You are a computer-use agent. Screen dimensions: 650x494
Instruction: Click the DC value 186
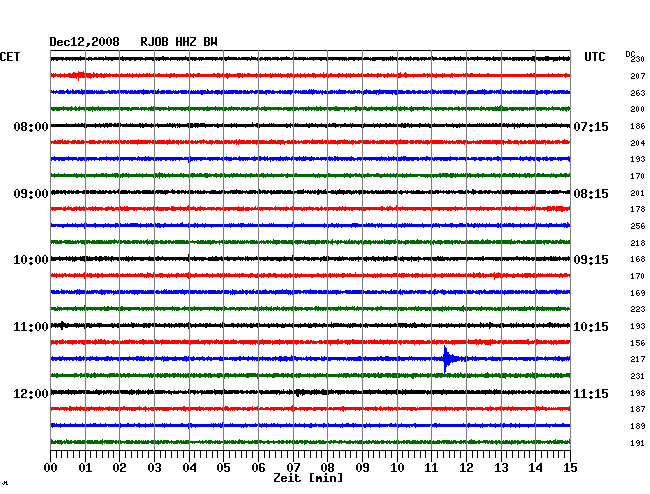(x=638, y=126)
